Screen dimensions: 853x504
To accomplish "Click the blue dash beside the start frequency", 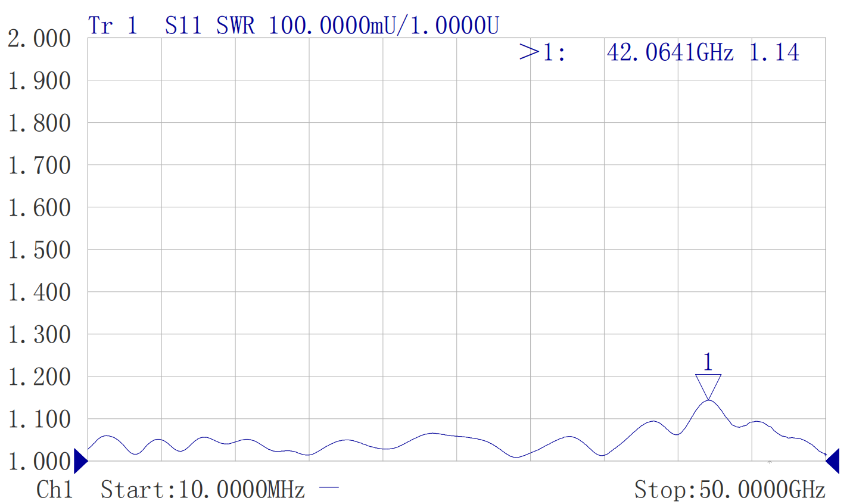I will (329, 489).
